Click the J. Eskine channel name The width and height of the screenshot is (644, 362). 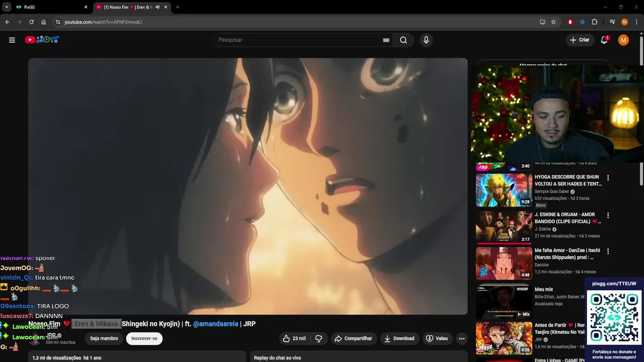pos(542,229)
